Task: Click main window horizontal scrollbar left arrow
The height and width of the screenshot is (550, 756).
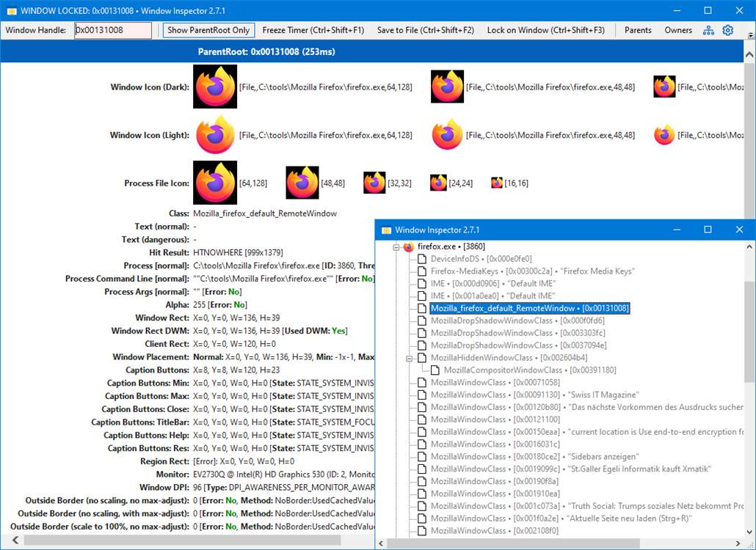Action: point(15,540)
